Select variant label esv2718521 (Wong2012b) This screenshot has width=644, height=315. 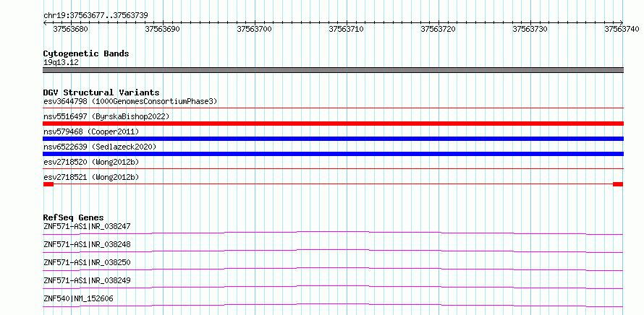click(91, 177)
